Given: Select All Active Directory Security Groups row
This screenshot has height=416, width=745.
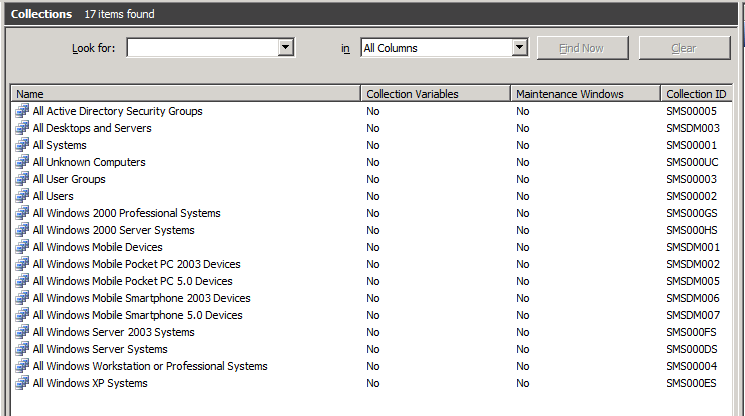Looking at the screenshot, I should pos(372,111).
